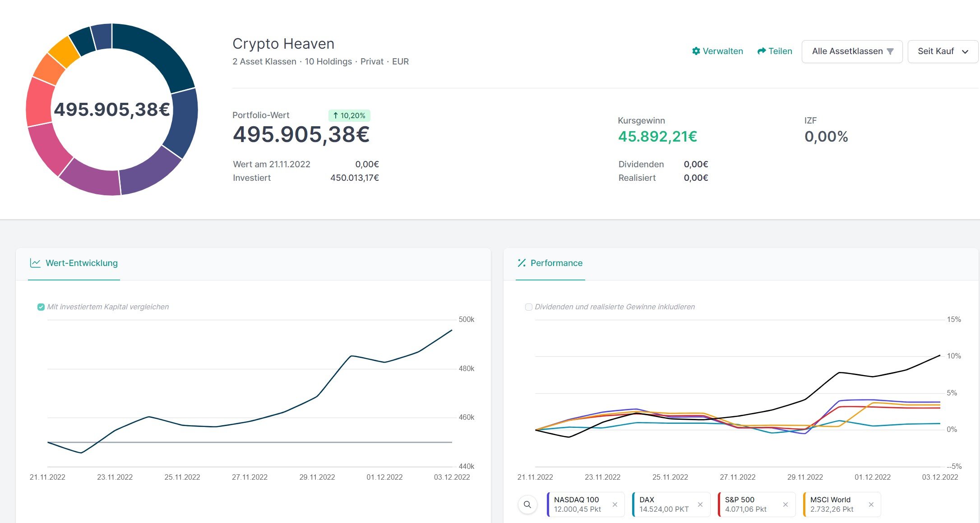
Task: Click the orange segment of the donut chart
Action: [x=50, y=69]
